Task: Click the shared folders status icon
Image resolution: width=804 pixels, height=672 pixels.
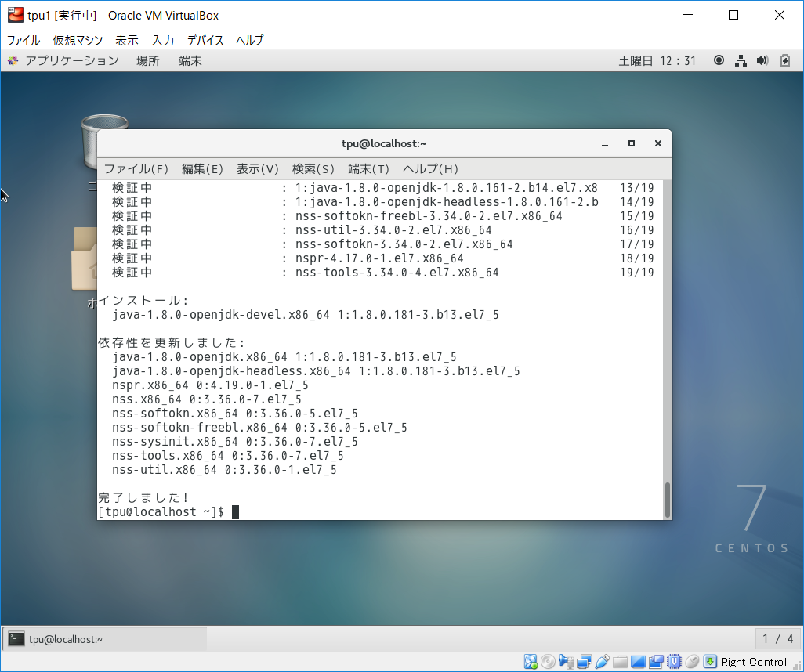Action: 620,662
